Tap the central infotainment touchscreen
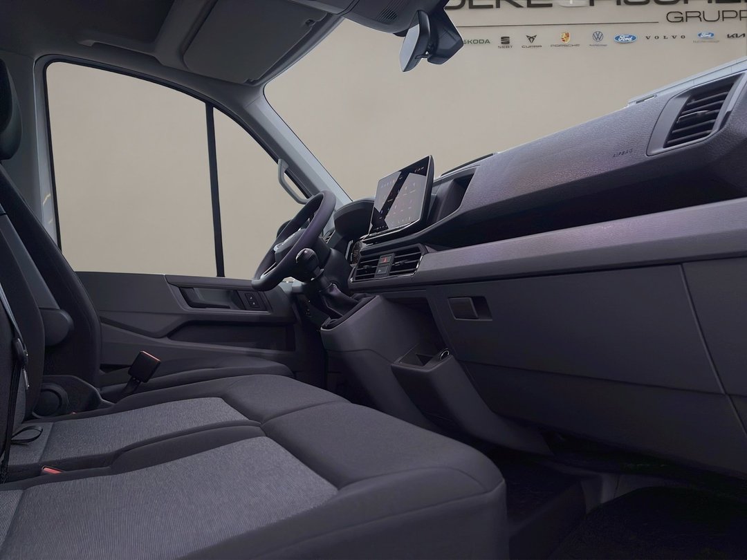The height and width of the screenshot is (560, 747). 399,196
